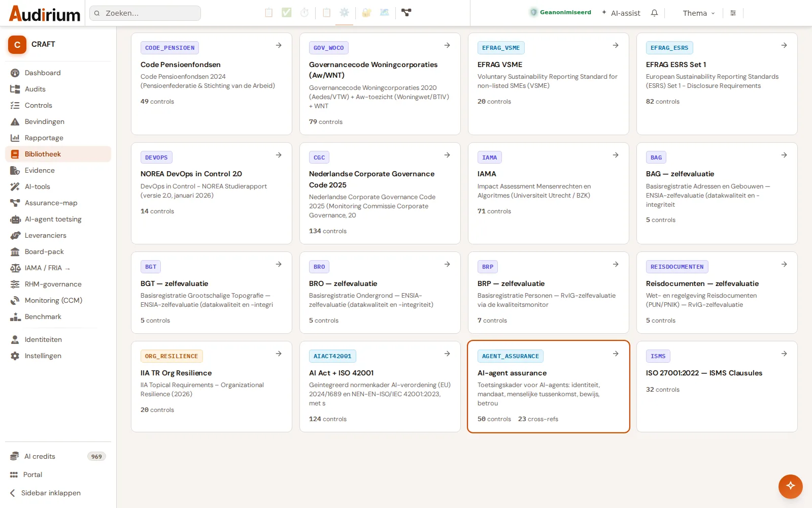
Task: Click the Geanonimiseerd status badge
Action: (560, 12)
